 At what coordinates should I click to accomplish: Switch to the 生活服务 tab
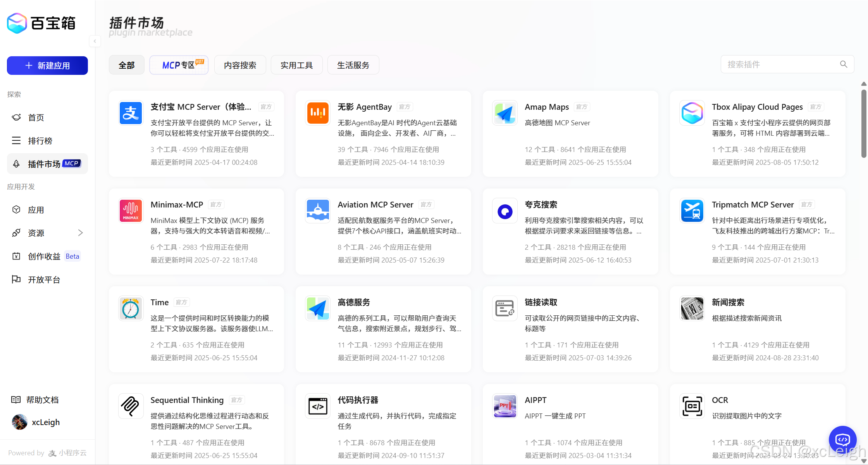[353, 65]
